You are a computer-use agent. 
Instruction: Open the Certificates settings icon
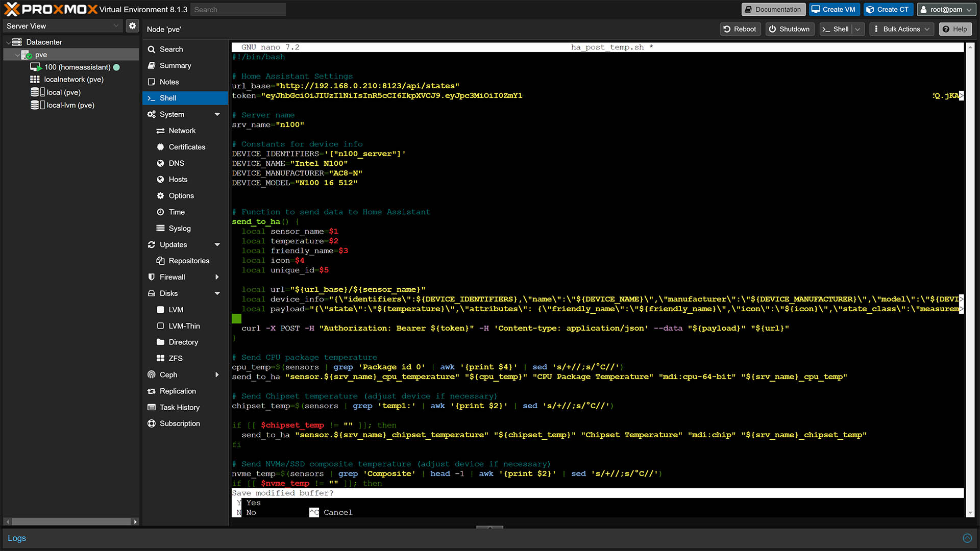point(160,147)
